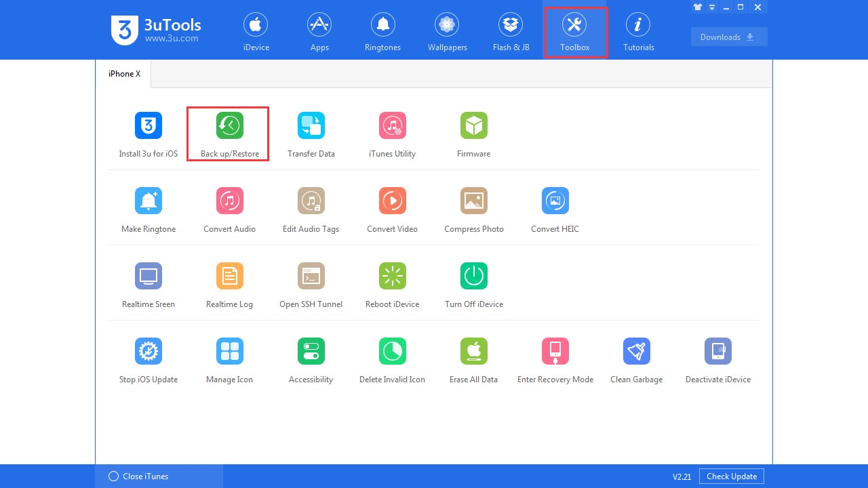Open the Realtime Sreen tool
Viewport: 868px width, 488px height.
149,285
